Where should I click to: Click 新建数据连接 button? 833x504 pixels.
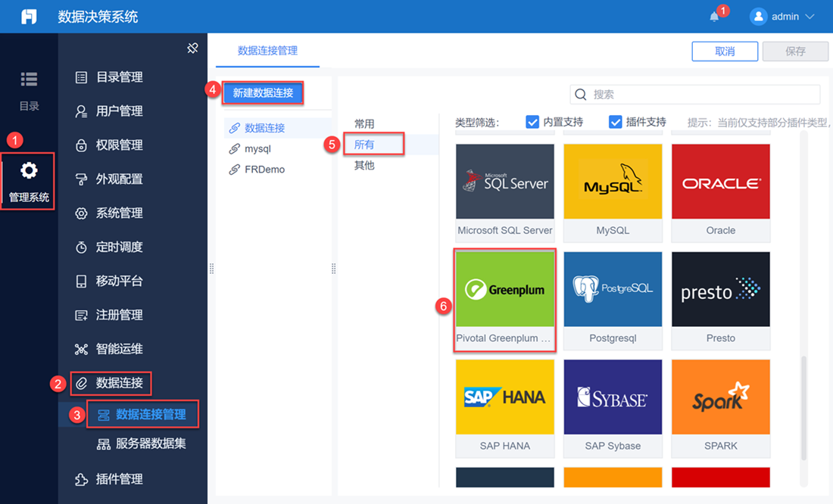click(263, 93)
